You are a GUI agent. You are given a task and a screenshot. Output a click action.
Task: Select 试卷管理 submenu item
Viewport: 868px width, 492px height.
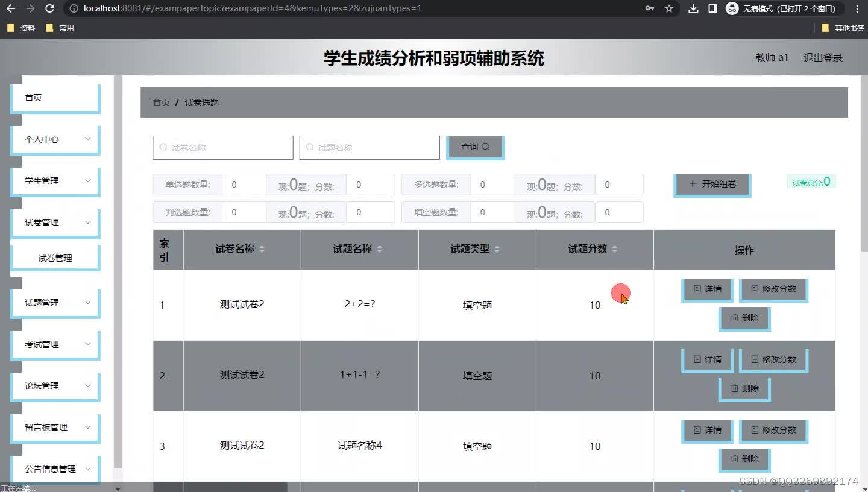click(x=55, y=258)
